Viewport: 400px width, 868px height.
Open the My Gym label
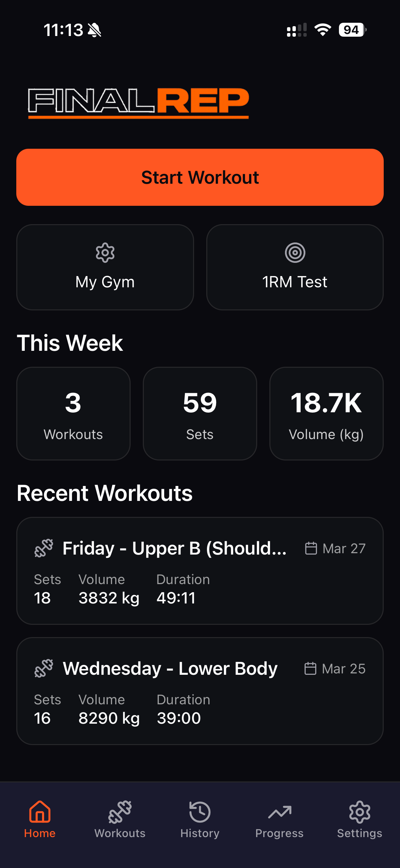pos(105,282)
